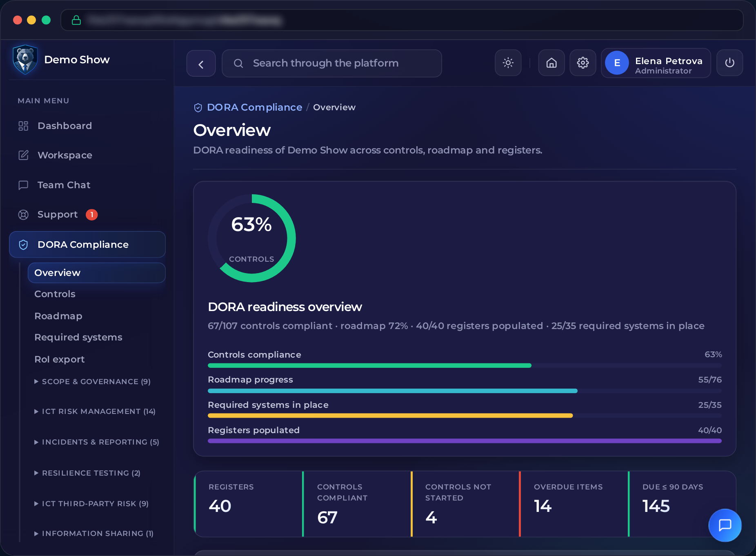This screenshot has height=556, width=756.
Task: Open the settings gear icon
Action: click(x=583, y=63)
